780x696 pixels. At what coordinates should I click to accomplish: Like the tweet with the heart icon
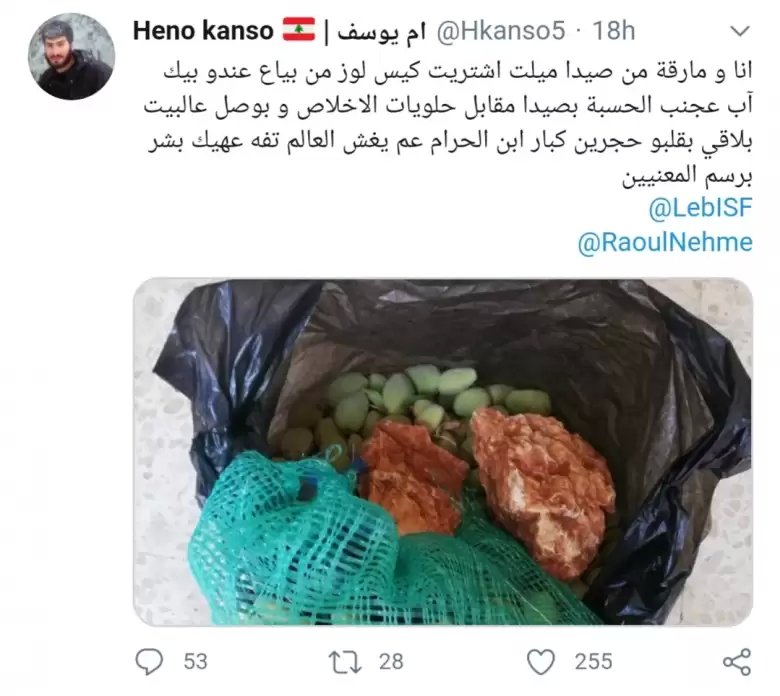[x=540, y=662]
